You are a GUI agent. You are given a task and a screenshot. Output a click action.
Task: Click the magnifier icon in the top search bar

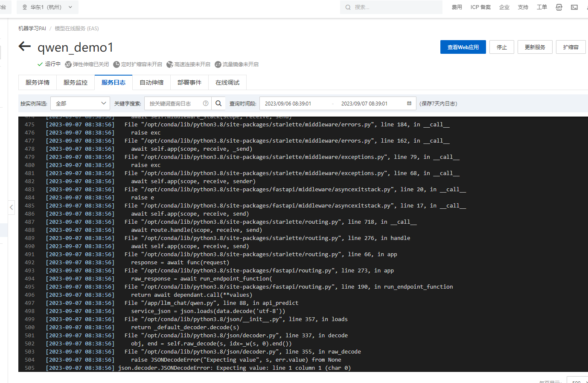(x=348, y=7)
